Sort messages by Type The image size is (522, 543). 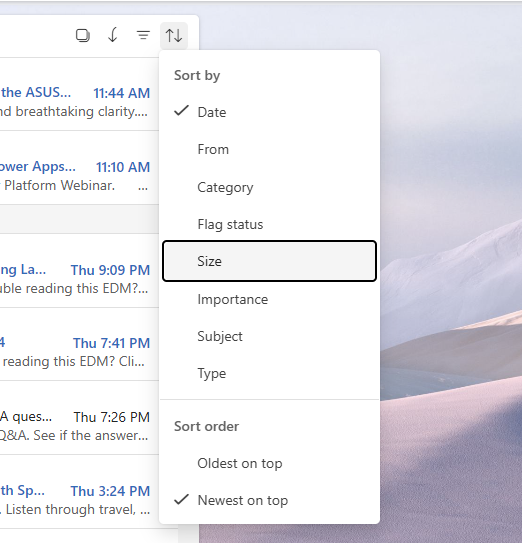tap(269, 373)
